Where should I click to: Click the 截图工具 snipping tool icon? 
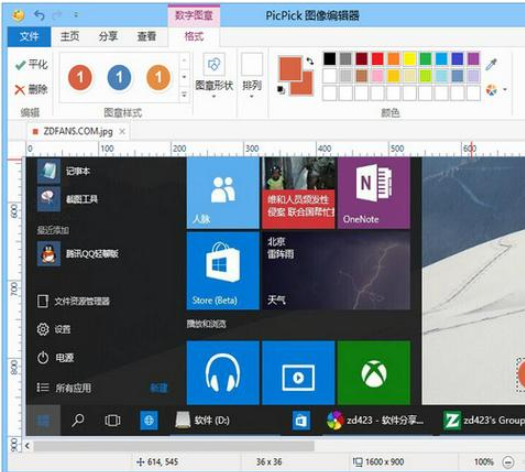(x=49, y=199)
